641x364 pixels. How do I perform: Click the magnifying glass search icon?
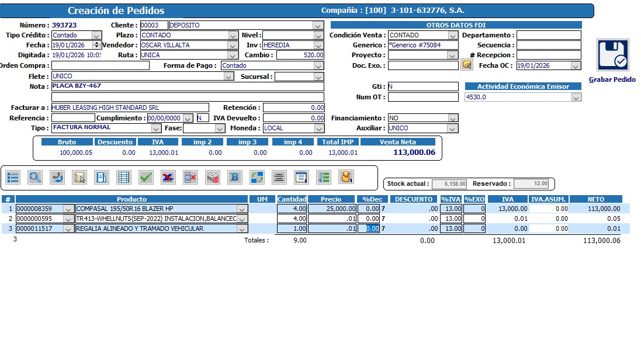pyautogui.click(x=35, y=177)
